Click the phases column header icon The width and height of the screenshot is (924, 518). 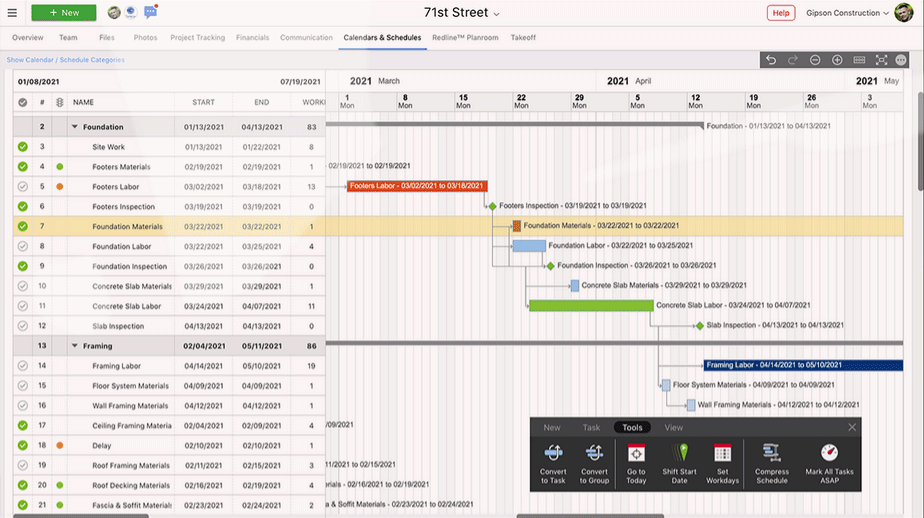tap(60, 102)
